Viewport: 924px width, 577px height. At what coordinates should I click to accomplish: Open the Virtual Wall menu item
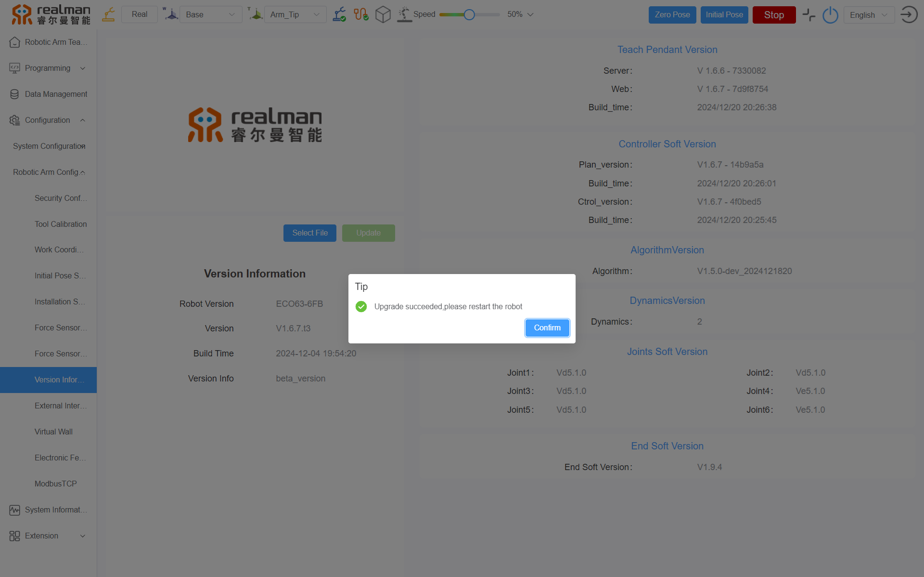[53, 432]
